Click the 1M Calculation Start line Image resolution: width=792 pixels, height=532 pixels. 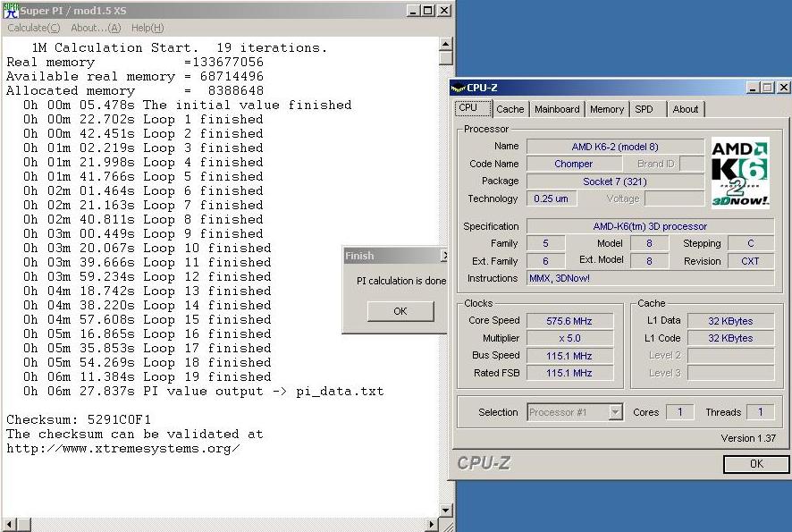[x=180, y=48]
